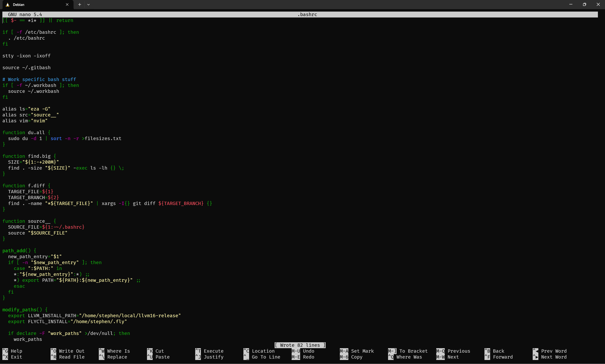
Task: Click the Back navigation icon
Action: point(488,351)
